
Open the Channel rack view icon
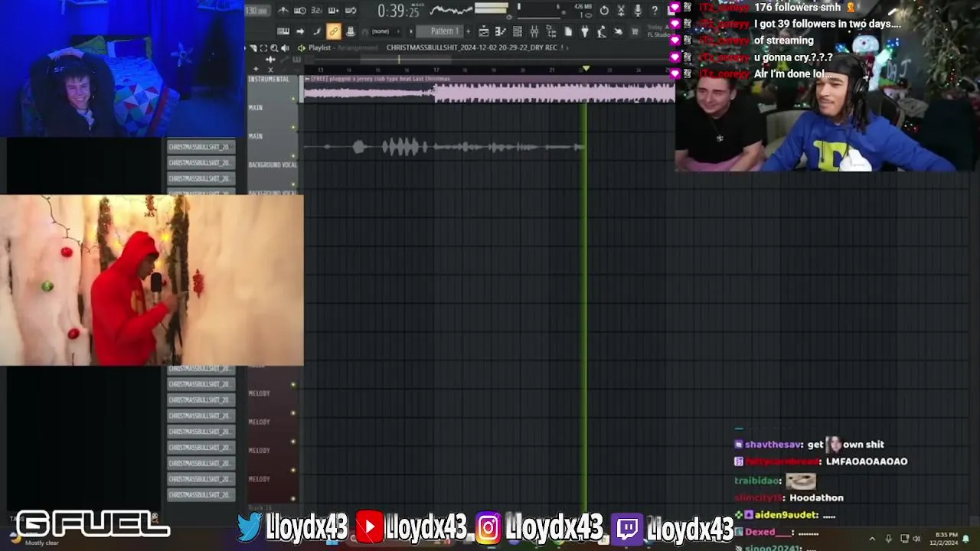pos(518,31)
